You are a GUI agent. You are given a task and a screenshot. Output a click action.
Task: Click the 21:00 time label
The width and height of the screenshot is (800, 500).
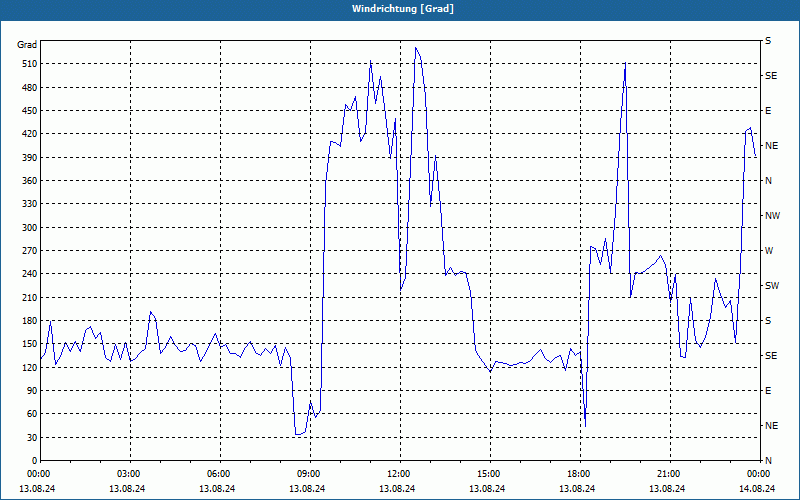(x=670, y=474)
